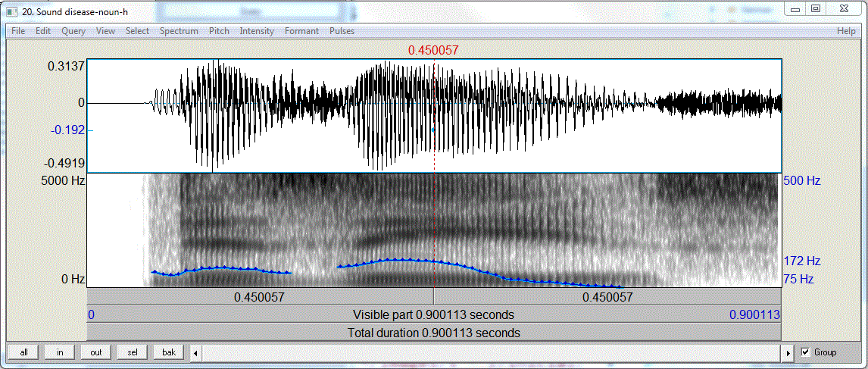Click the 500 Hz pitch ceiling label
Image resolution: width=868 pixels, height=369 pixels.
[x=801, y=180]
